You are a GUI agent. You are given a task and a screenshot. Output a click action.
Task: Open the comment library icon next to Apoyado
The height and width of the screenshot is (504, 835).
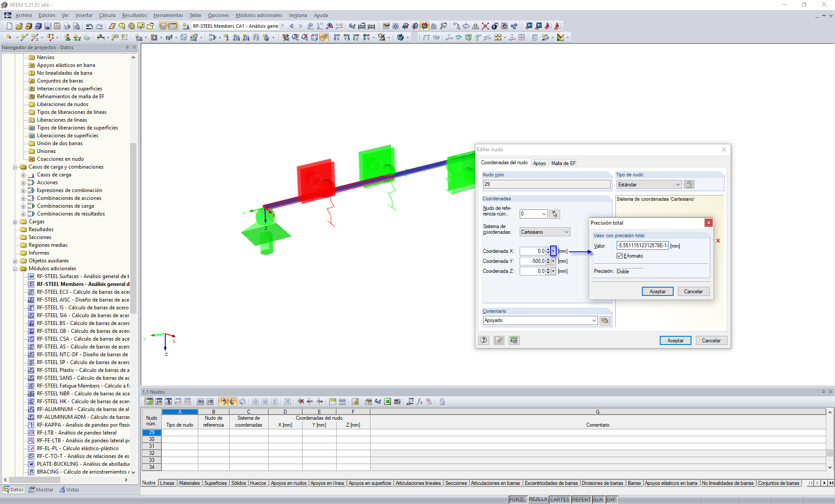(605, 321)
